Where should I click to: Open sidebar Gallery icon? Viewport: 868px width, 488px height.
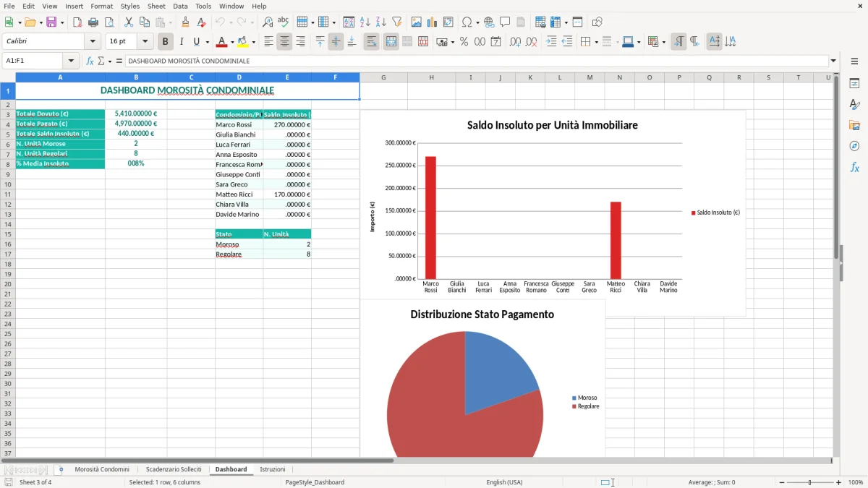[x=854, y=126]
